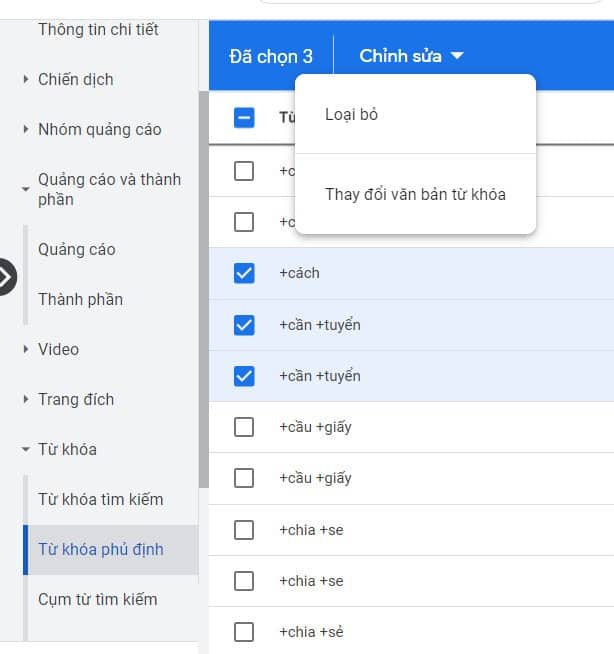614x654 pixels.
Task: Expand the Chiến dịch section
Action: [x=75, y=79]
